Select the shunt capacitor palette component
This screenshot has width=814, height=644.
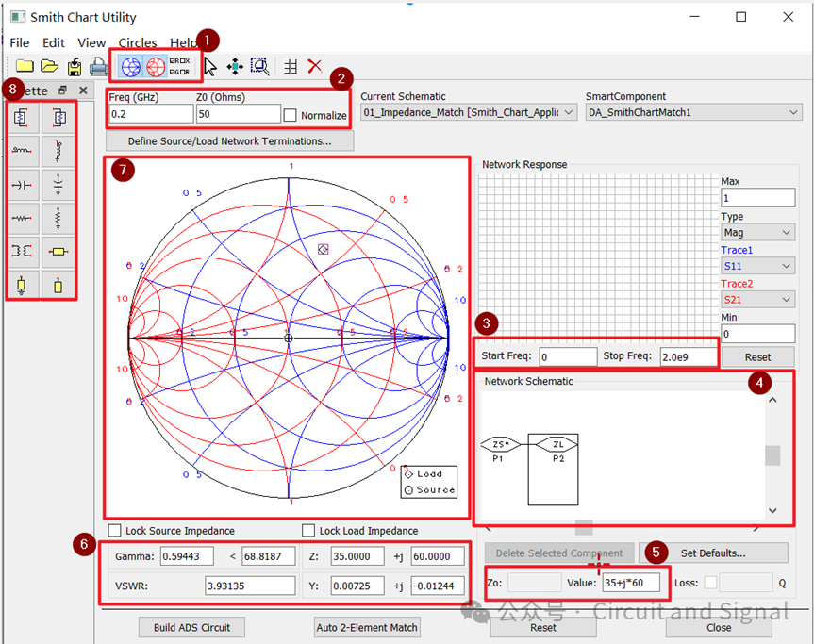click(58, 184)
